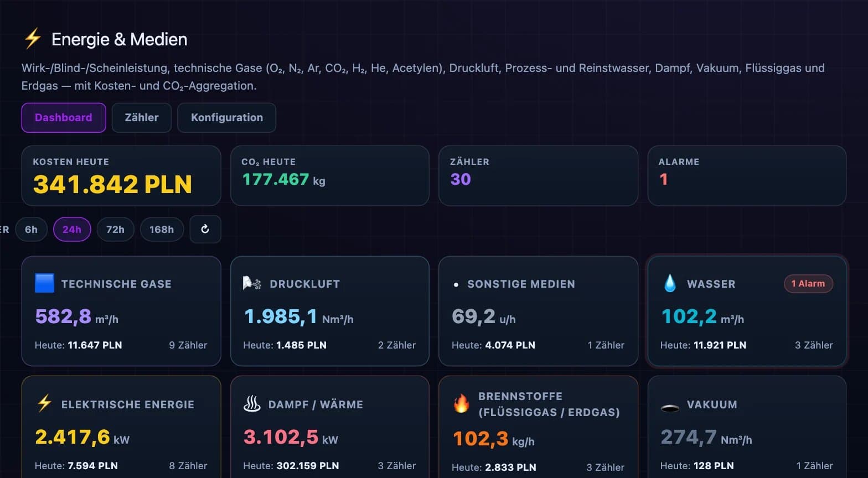Image resolution: width=868 pixels, height=478 pixels.
Task: Click the Druckluft value 1.985,1
Action: [x=281, y=316]
